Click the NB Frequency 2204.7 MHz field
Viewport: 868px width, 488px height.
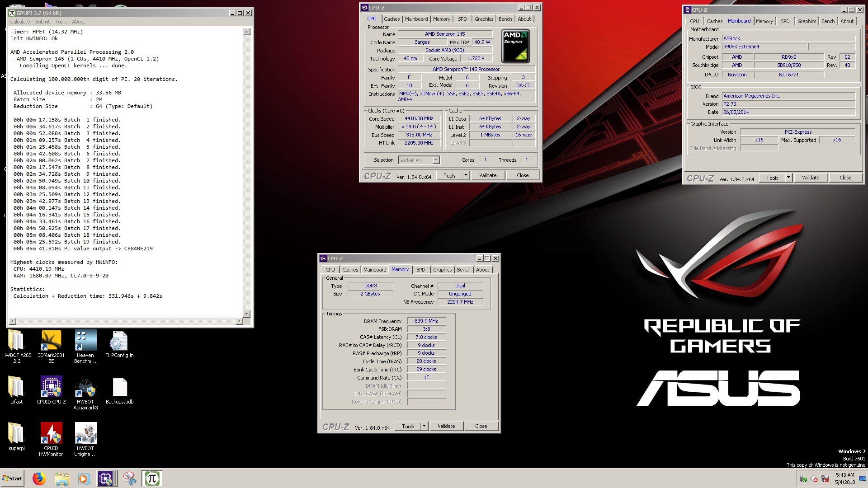pos(460,302)
